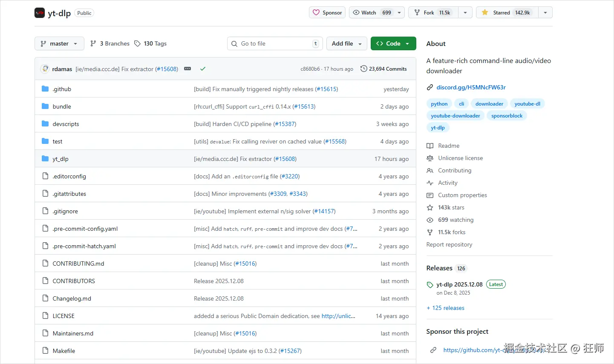Open pull request #15615 link
614x364 pixels.
coord(326,89)
